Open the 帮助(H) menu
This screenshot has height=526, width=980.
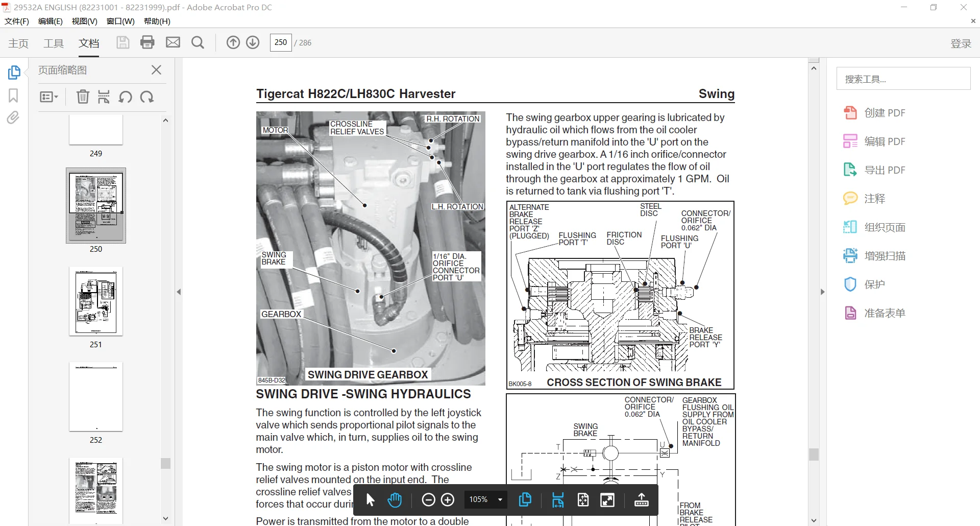[x=157, y=21]
